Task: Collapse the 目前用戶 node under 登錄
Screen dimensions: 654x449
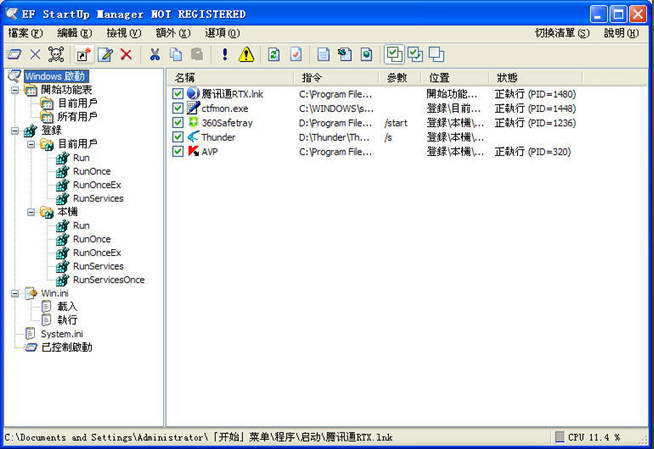Action: 31,144
